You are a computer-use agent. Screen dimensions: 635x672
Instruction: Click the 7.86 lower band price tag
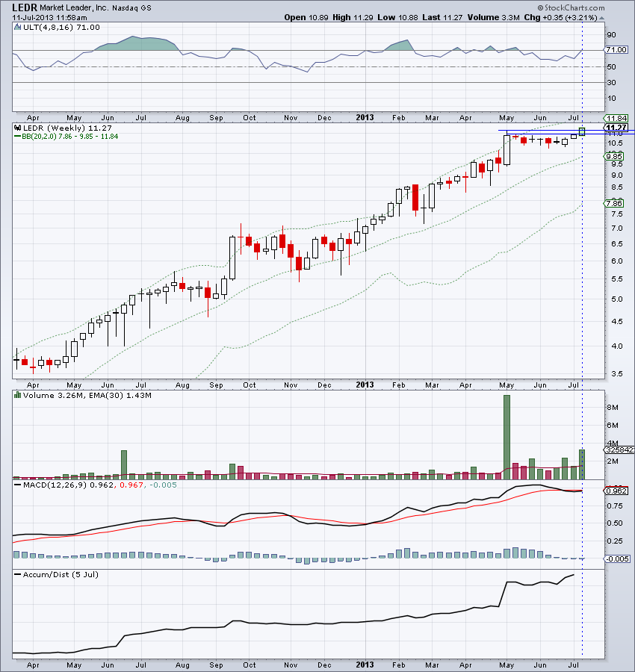pos(616,203)
